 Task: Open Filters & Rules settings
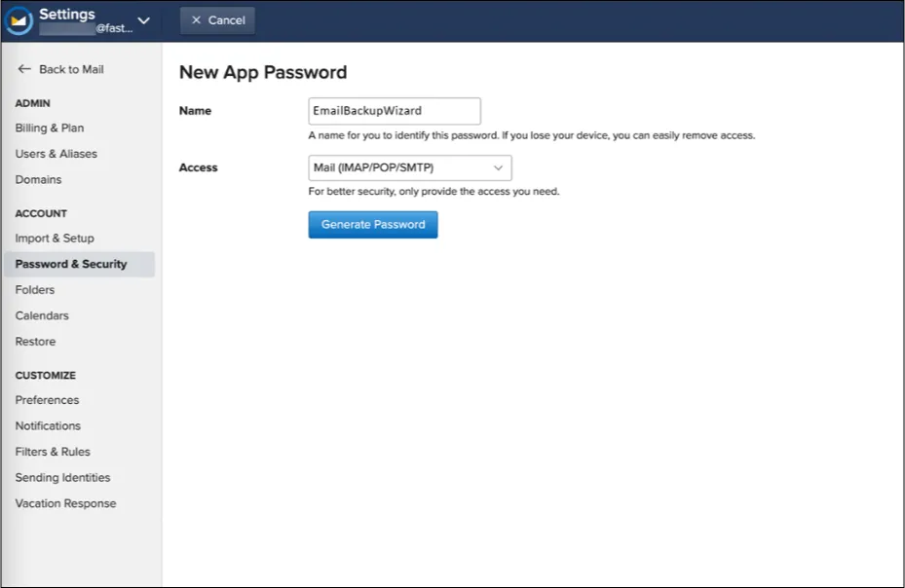coord(53,452)
